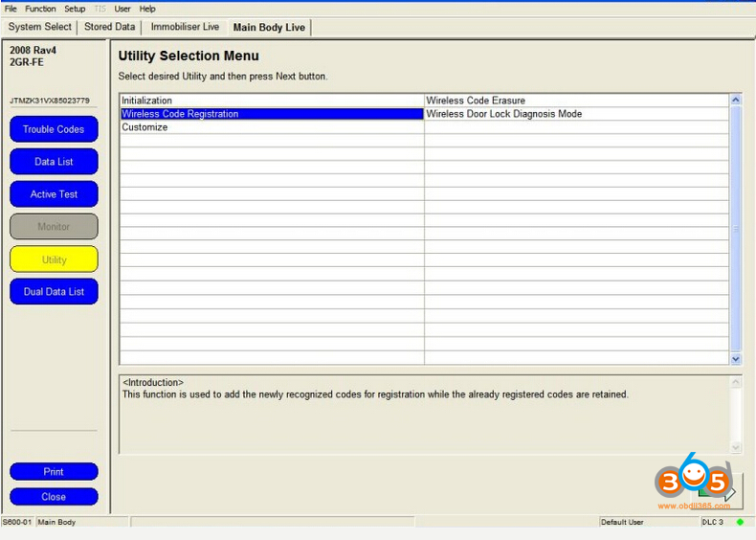Select the Customize utility entry
Viewport: 756px width, 540px height.
272,127
